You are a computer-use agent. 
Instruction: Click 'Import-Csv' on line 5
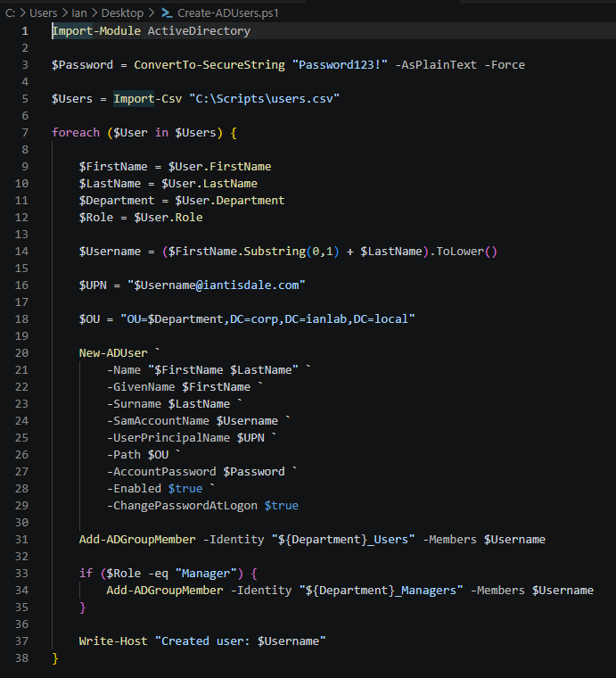click(148, 99)
